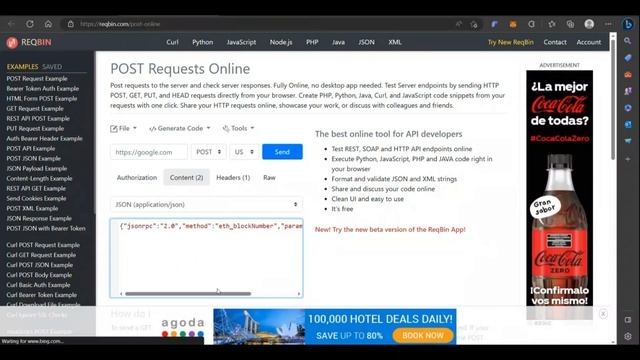Open the JavaScript nav menu item
640x360 pixels.
241,42
